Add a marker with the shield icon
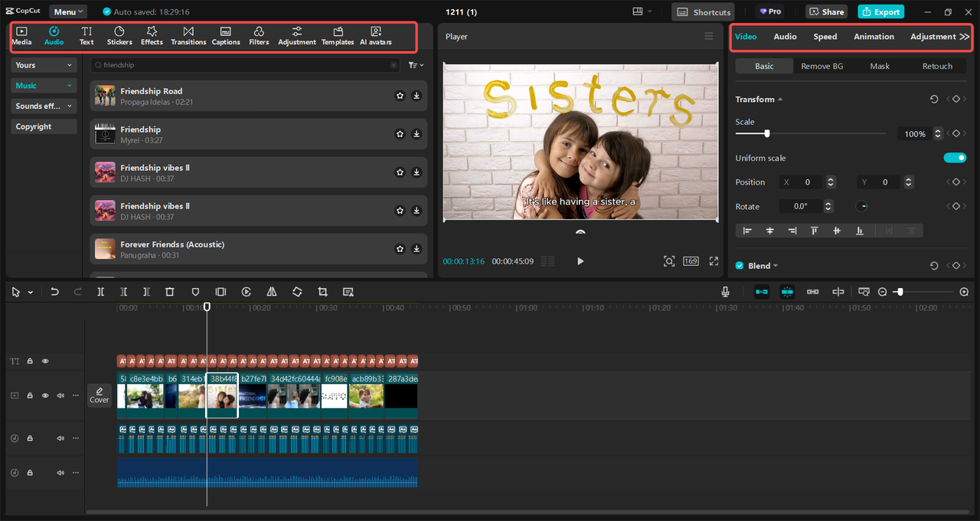 (195, 292)
